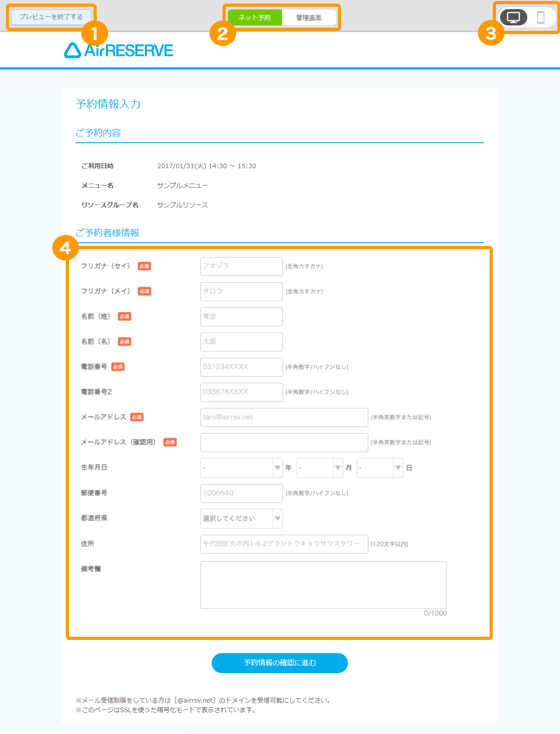560x734 pixels.
Task: Click the サンプルリソース text
Action: point(183,205)
